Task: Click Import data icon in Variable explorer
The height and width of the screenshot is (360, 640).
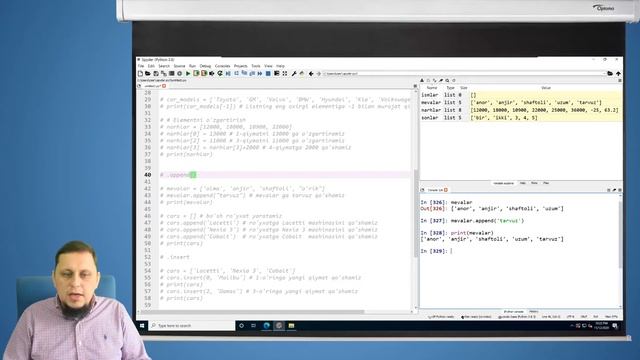Action: click(422, 81)
